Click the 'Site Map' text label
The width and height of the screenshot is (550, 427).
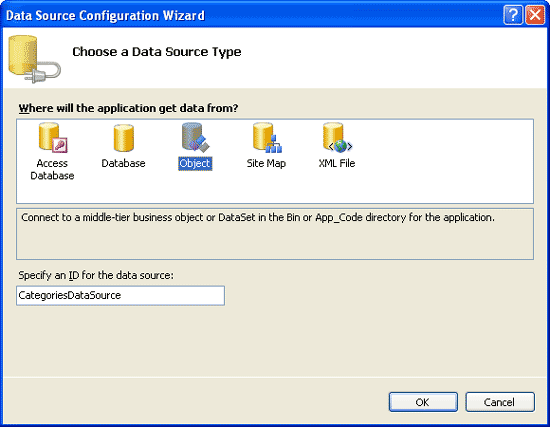coord(266,164)
